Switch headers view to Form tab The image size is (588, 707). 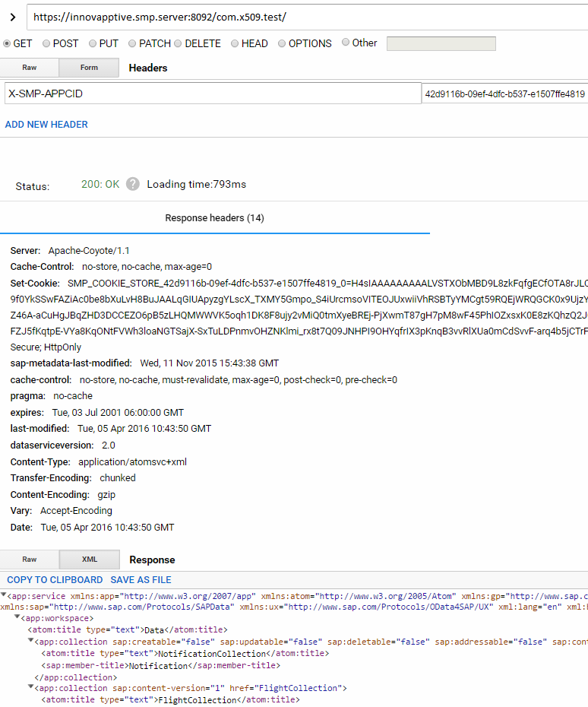89,68
